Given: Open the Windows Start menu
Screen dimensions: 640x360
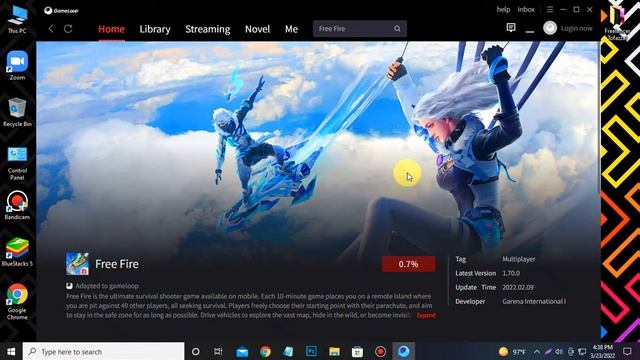Looking at the screenshot, I should (x=11, y=351).
